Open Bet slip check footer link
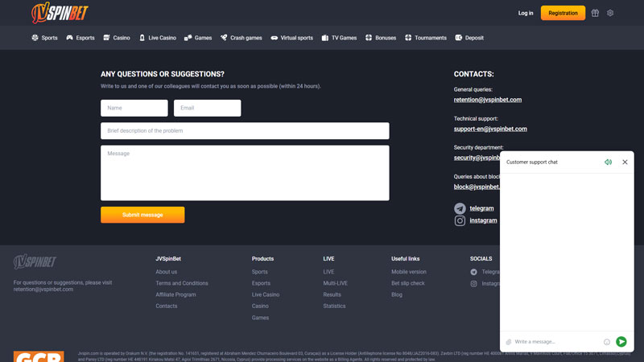 [x=408, y=283]
